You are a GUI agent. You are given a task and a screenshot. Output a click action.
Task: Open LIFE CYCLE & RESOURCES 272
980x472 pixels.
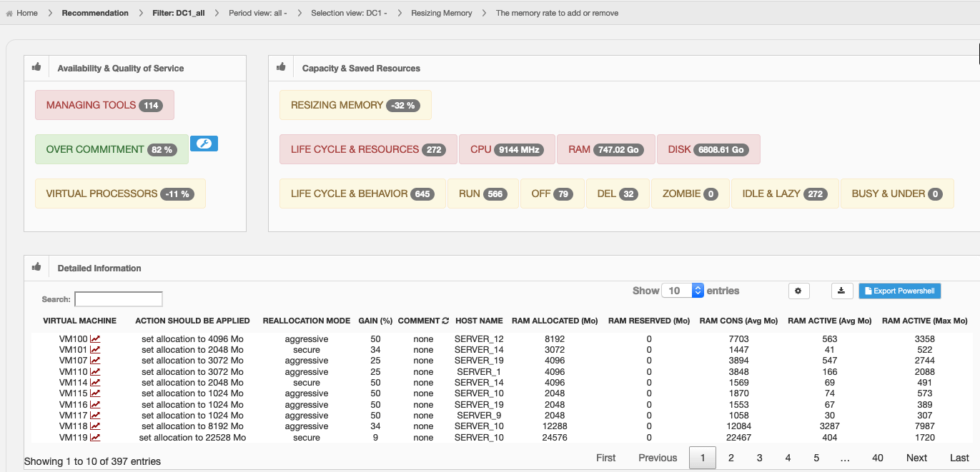pos(368,149)
